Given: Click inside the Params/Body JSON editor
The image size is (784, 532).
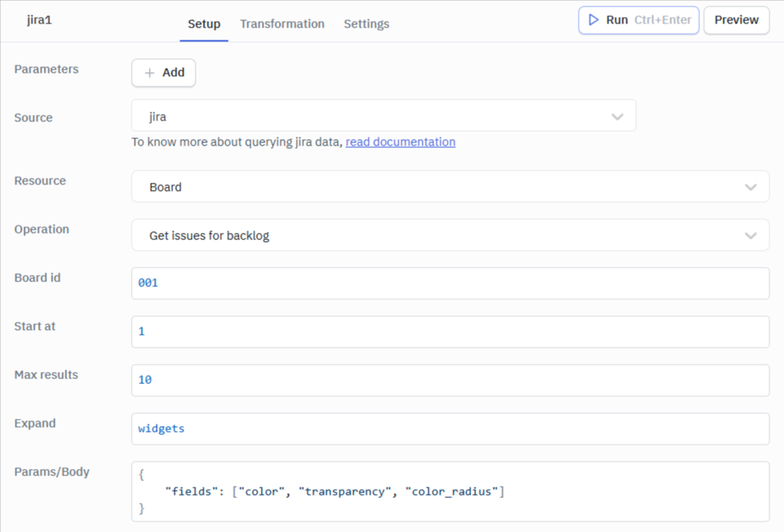Looking at the screenshot, I should click(x=450, y=492).
